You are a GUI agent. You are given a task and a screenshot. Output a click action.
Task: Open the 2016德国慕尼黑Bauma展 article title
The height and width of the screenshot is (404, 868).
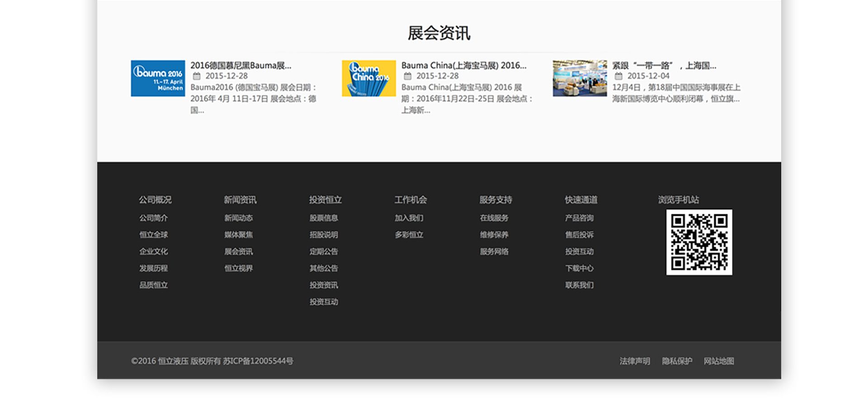click(241, 66)
